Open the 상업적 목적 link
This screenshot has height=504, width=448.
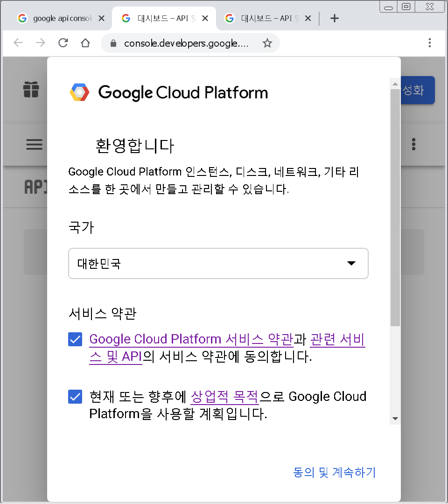tap(224, 397)
